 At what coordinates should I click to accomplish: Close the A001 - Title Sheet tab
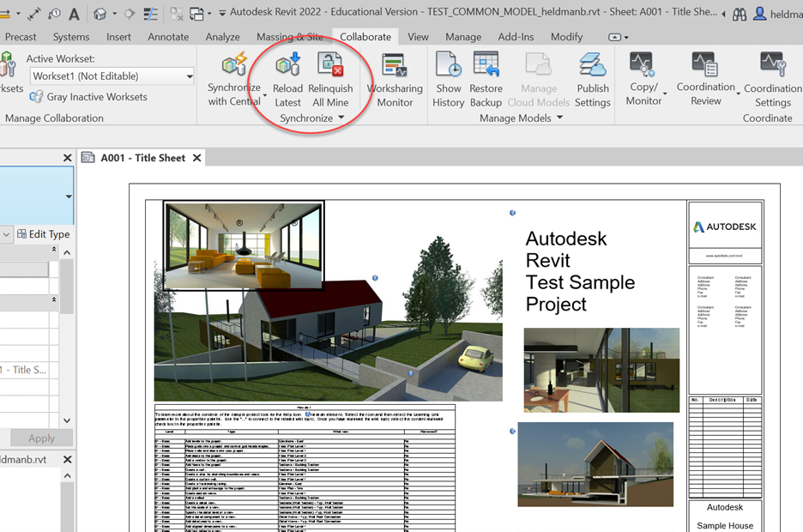196,158
